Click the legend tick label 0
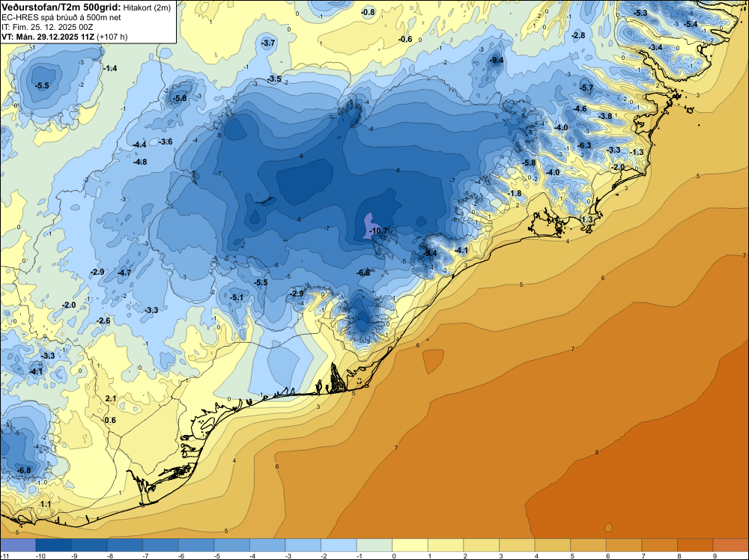Screen dimensions: 749x560 [x=394, y=556]
